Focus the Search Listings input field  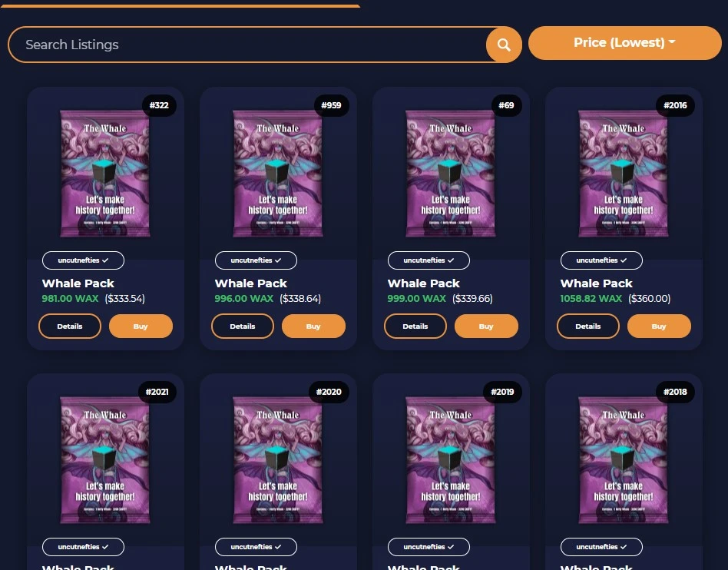click(x=247, y=45)
